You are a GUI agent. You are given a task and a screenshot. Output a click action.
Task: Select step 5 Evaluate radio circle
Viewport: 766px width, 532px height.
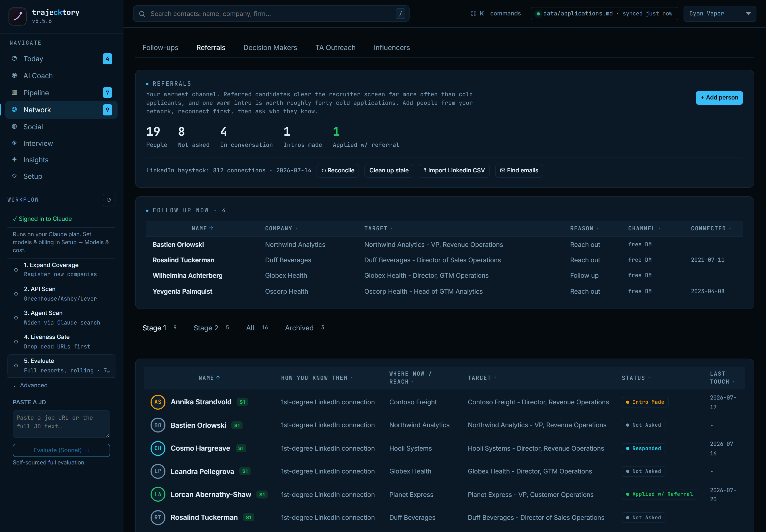coord(16,366)
